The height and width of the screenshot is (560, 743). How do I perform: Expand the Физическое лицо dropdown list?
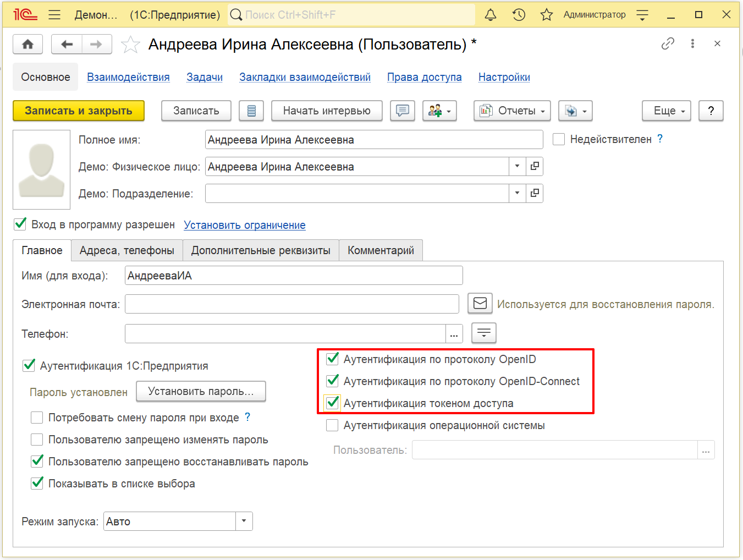pyautogui.click(x=517, y=166)
